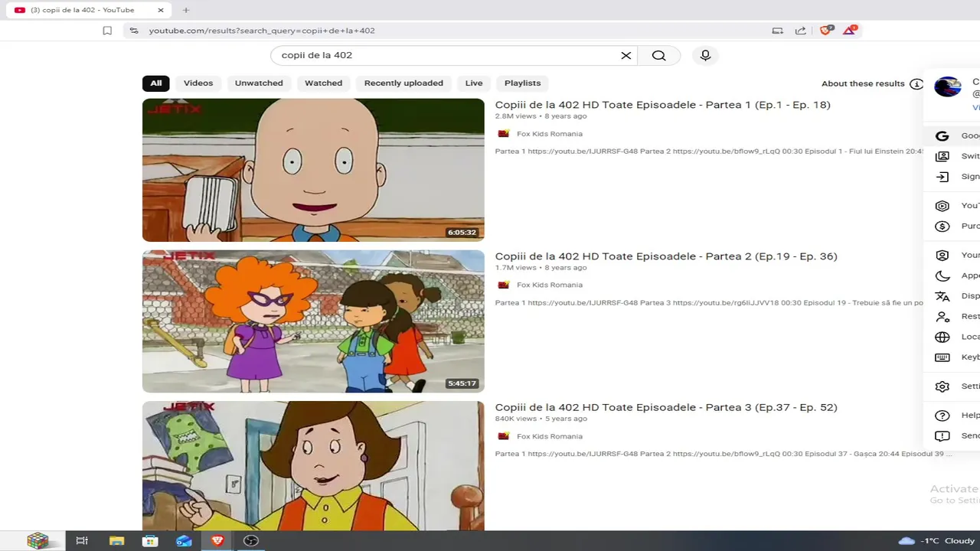
Task: Click the account avatar in the menu
Action: 948,86
